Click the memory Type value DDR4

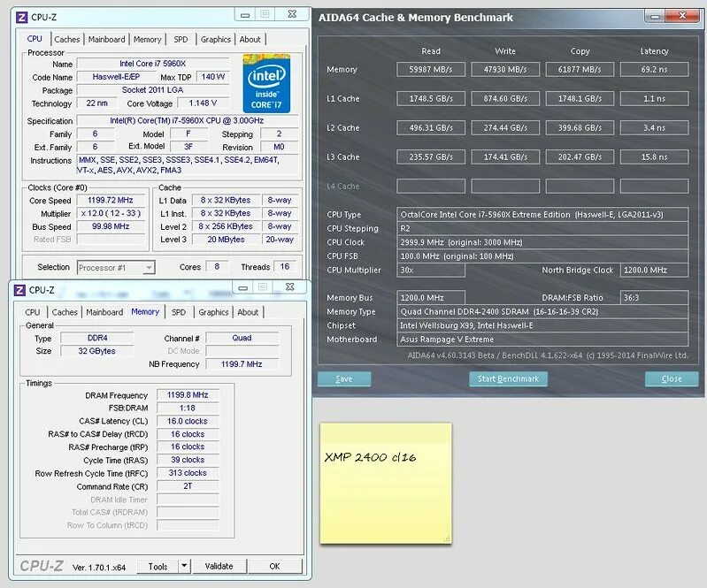[97, 338]
